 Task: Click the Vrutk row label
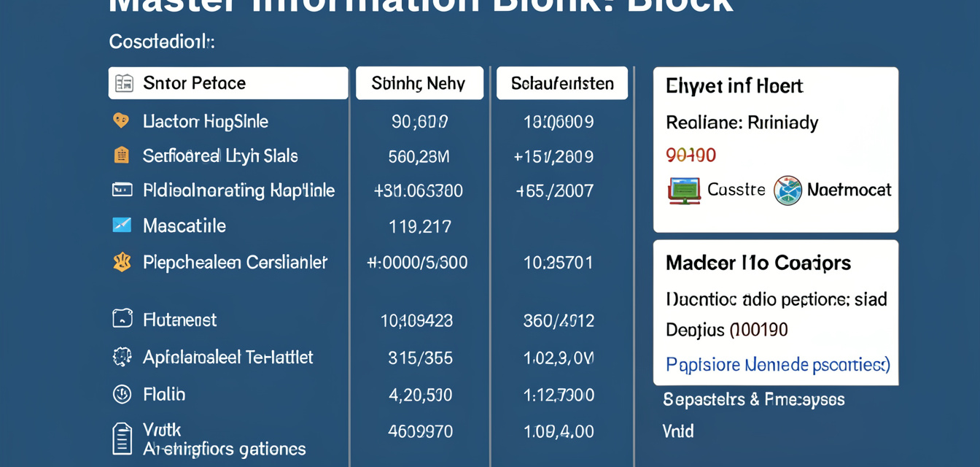(x=162, y=430)
